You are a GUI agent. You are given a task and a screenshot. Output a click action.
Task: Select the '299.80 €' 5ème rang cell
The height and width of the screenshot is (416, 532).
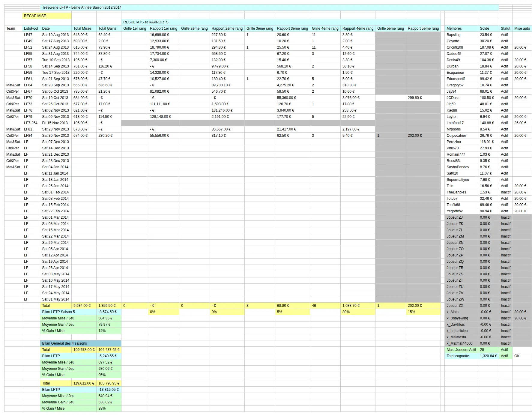pyautogui.click(x=423, y=98)
